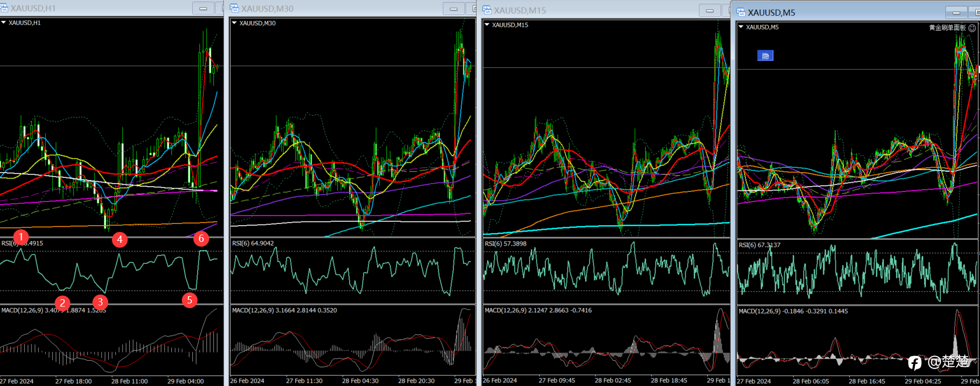Screen dimensions: 980x386
Task: Click the 27 Feb 2024 date label in M5 chart
Action: (754, 381)
